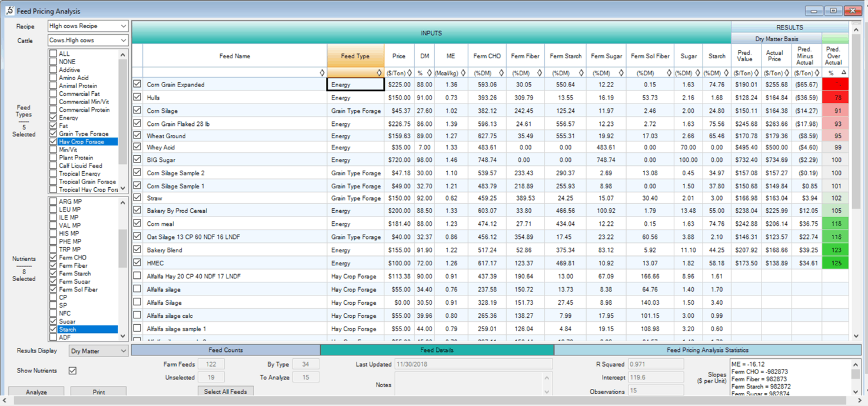Open the filter funnel on Feed Name column

(322, 72)
